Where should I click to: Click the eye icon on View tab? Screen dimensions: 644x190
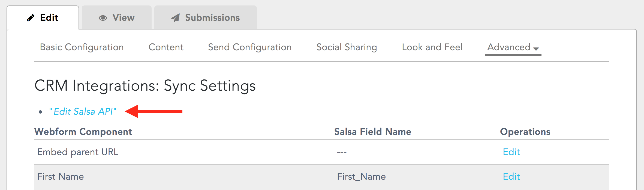103,18
